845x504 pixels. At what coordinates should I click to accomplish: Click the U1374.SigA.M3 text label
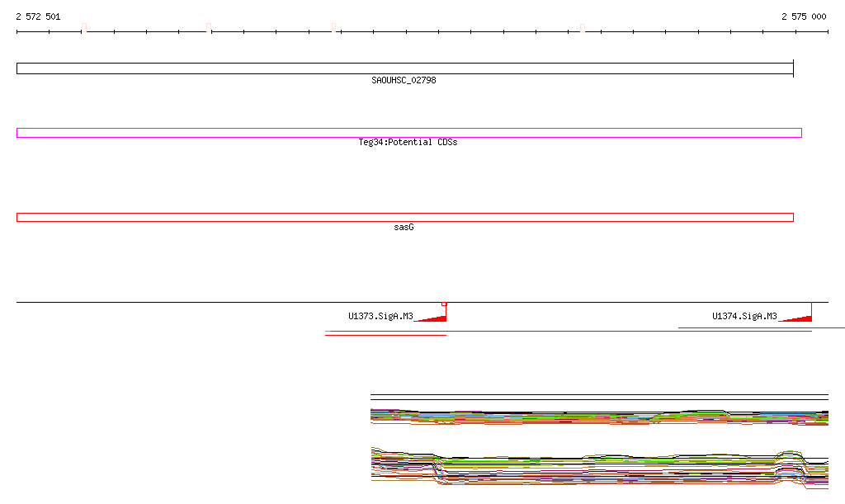[x=744, y=316]
